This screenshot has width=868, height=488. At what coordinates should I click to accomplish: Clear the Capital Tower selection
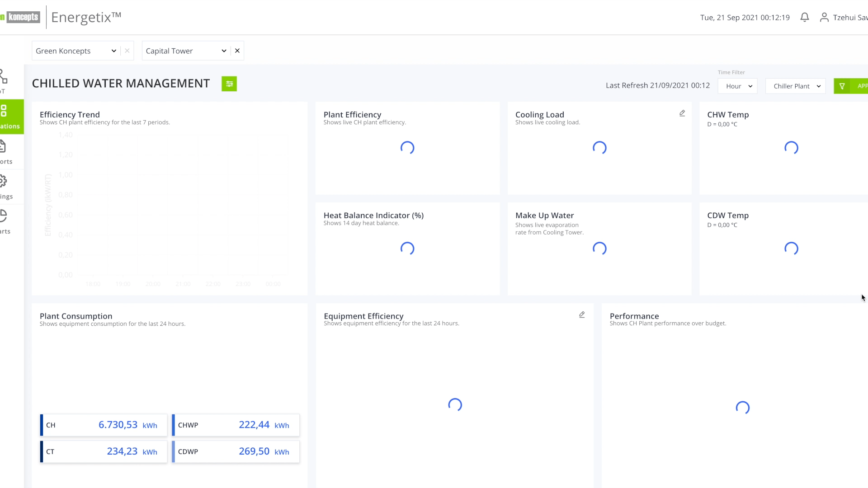coord(237,51)
